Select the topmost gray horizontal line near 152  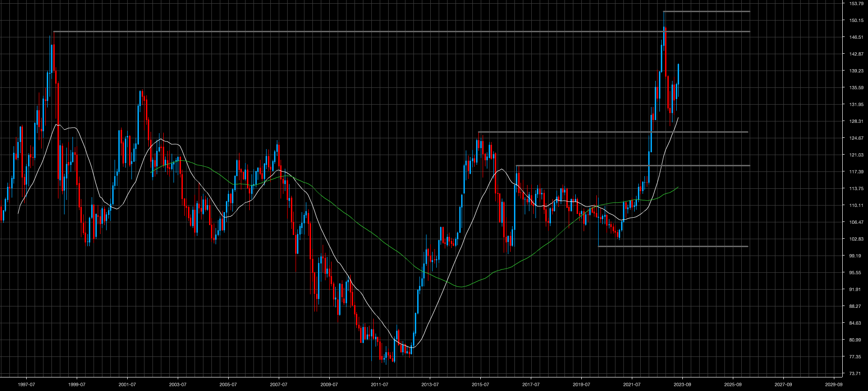click(707, 11)
